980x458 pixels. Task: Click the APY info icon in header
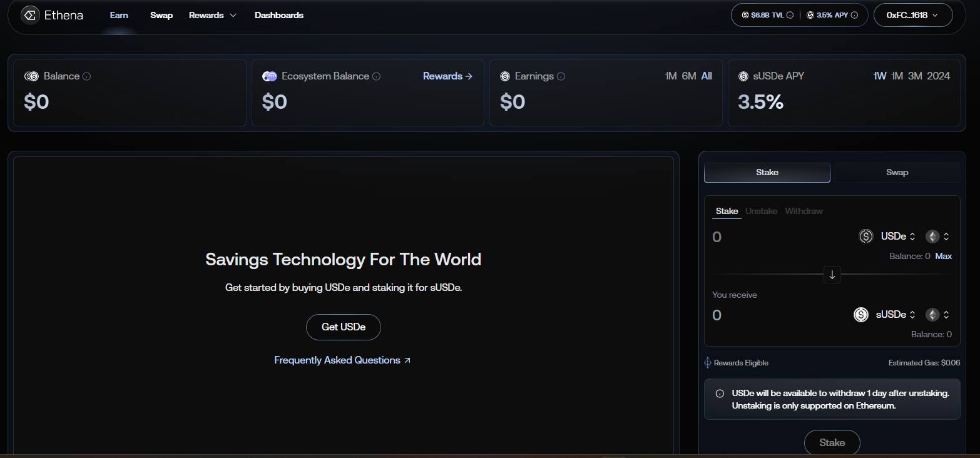click(855, 15)
